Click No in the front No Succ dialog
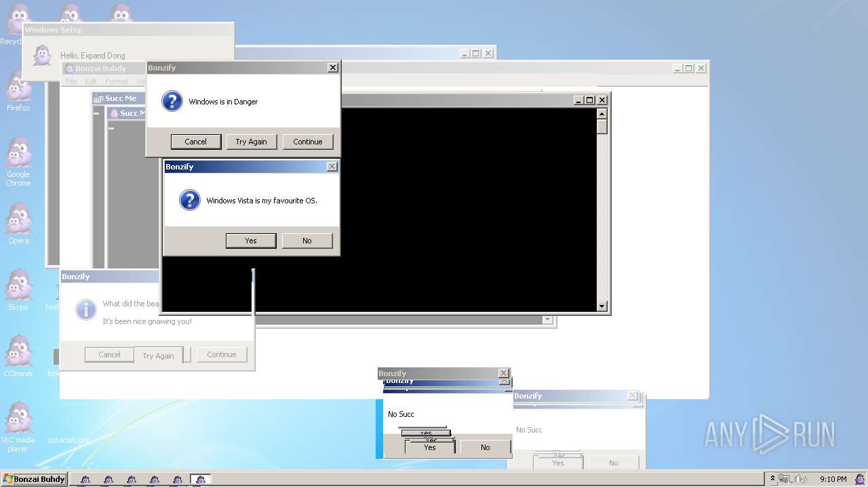868x488 pixels. (x=485, y=447)
